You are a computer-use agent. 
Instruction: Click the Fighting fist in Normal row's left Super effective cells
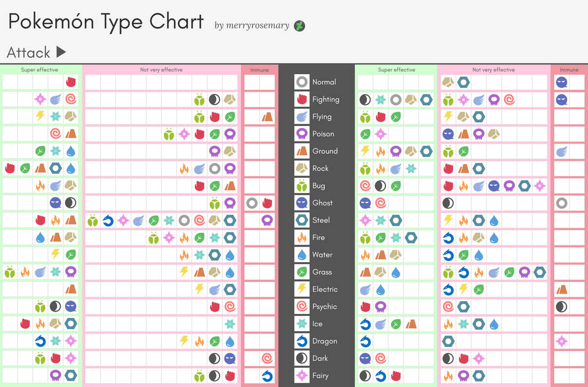tap(70, 82)
